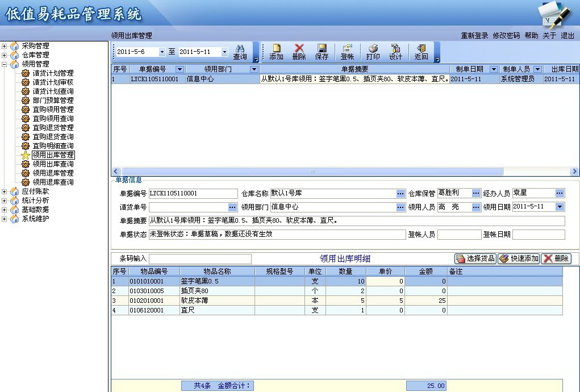The image size is (580, 392).
Task: Click the 领用人员 browse ellipsis button
Action: pos(475,207)
